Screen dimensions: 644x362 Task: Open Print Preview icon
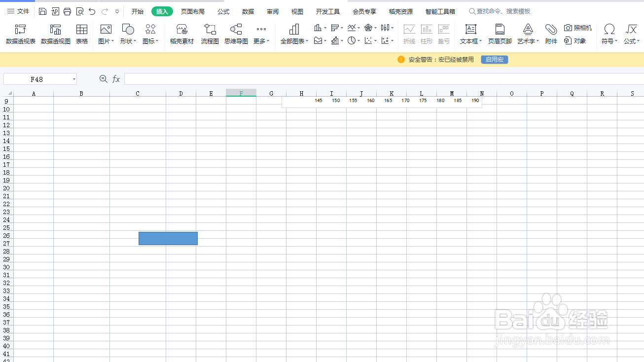[x=80, y=11]
